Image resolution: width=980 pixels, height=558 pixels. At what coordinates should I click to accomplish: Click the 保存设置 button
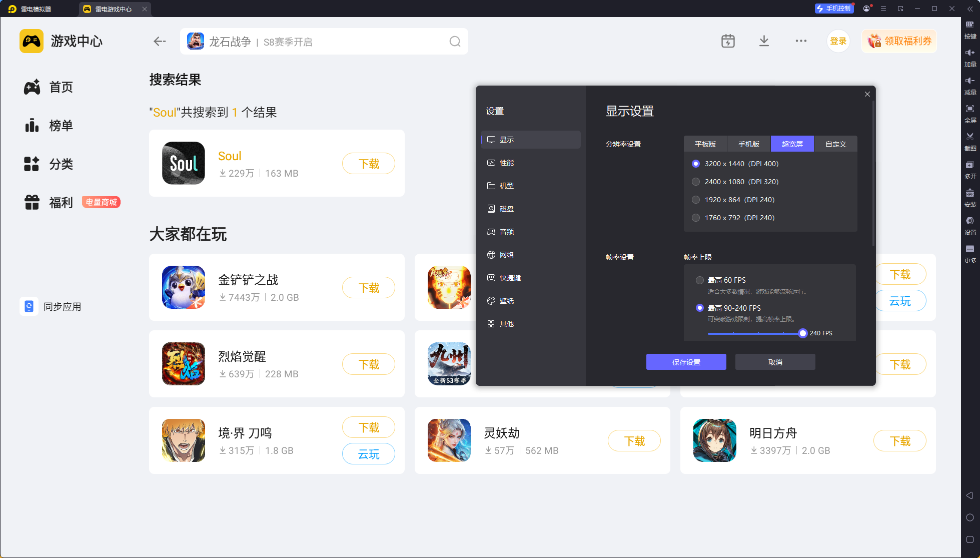coord(686,362)
